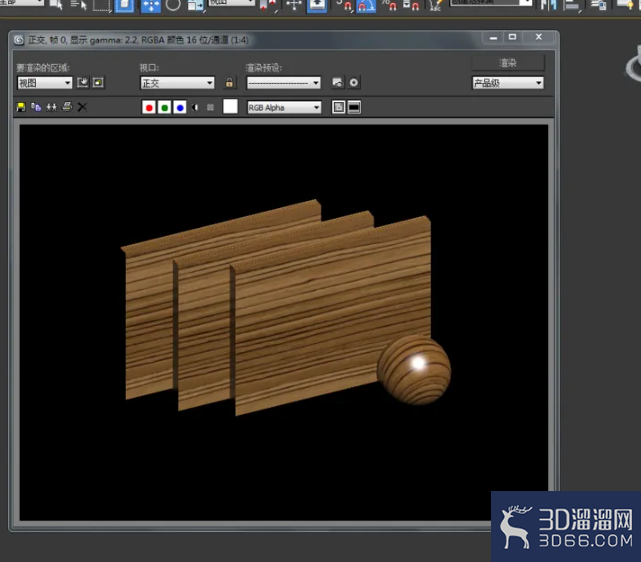Screen dimensions: 641x562
Task: Open the viewport dropdown showing 正交
Action: point(177,83)
